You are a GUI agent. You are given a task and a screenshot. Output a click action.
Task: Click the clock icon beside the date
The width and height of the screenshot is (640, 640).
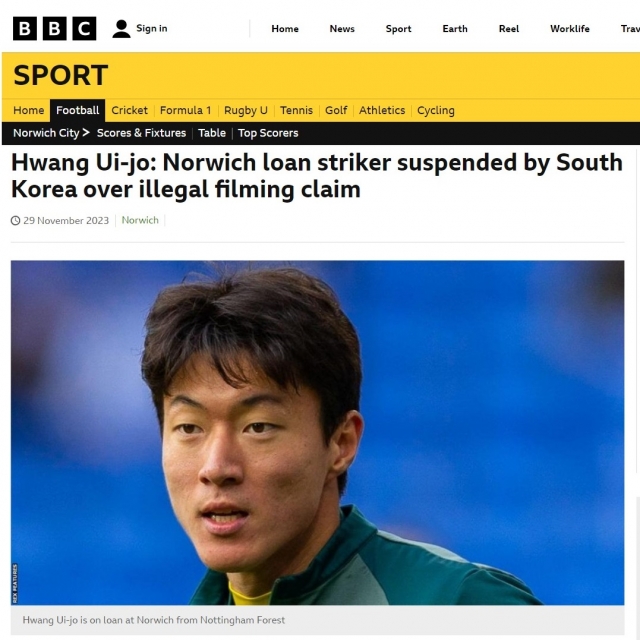click(16, 221)
